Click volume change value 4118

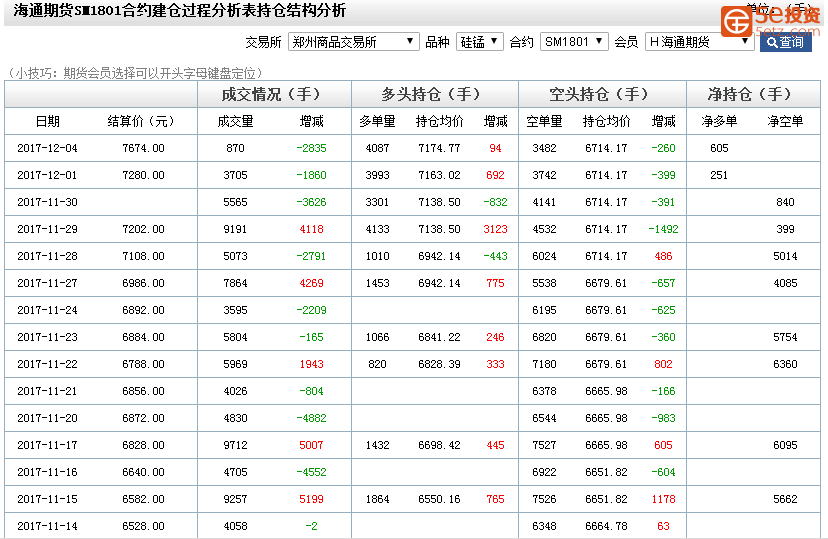pyautogui.click(x=312, y=229)
